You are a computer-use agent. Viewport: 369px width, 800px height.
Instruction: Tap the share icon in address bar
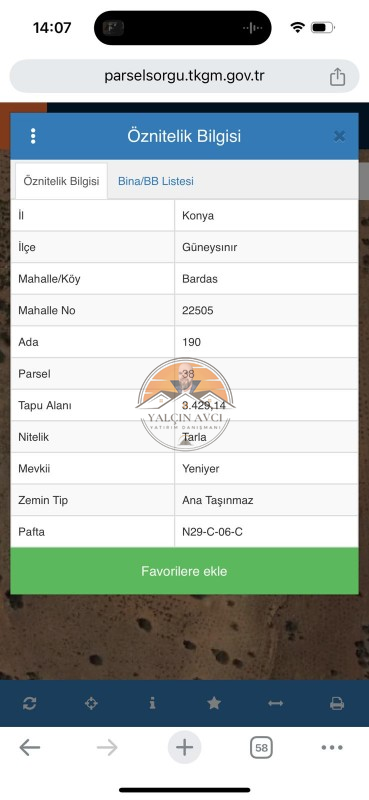coord(337,77)
